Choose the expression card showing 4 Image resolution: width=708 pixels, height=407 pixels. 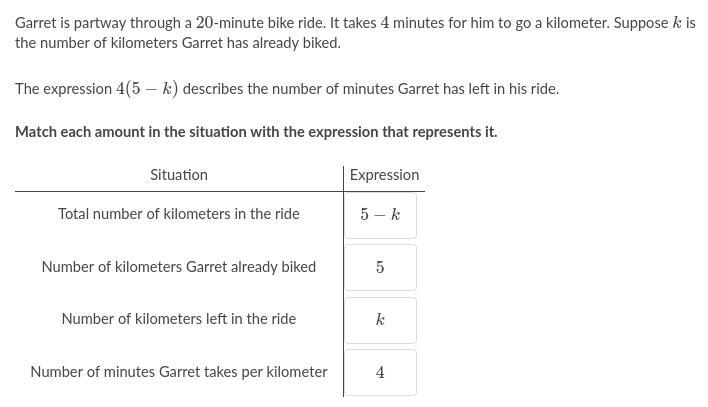381,373
